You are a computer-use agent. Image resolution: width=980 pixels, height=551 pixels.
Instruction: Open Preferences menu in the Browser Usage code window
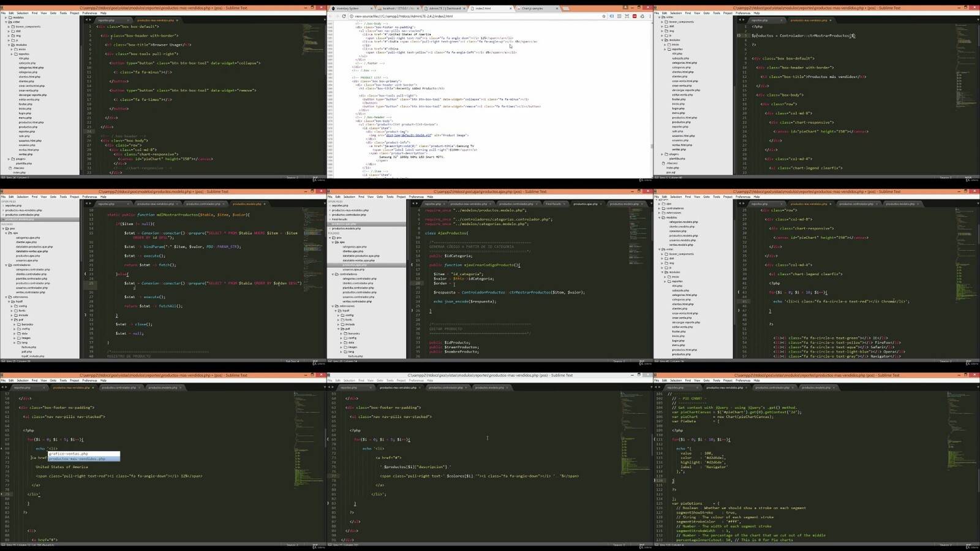point(89,12)
